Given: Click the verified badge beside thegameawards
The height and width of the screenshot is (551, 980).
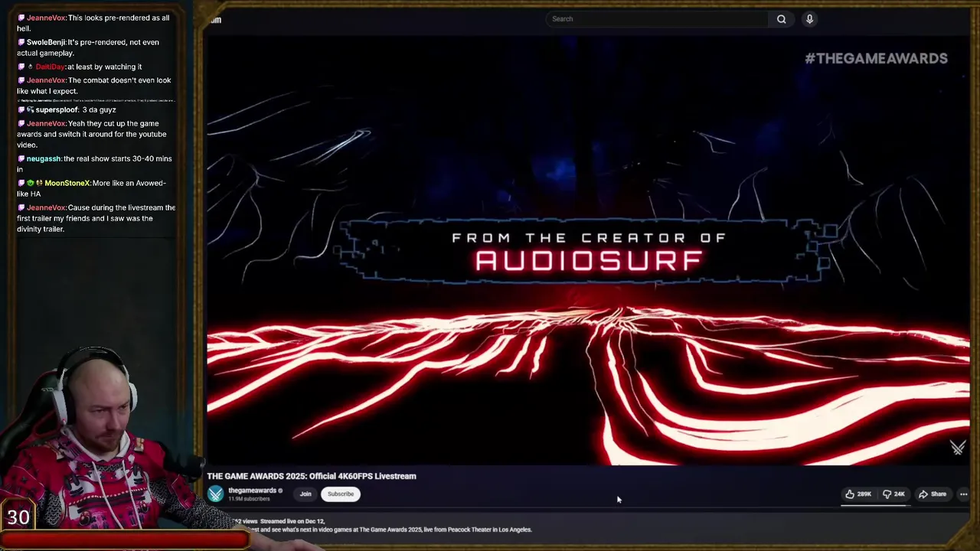Looking at the screenshot, I should [280, 491].
